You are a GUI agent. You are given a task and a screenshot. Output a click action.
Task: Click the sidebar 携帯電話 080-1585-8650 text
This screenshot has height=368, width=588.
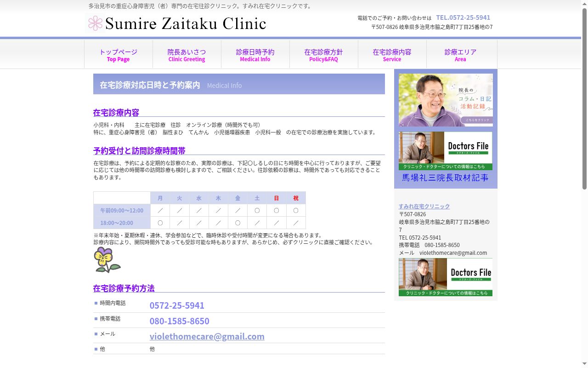[429, 245]
